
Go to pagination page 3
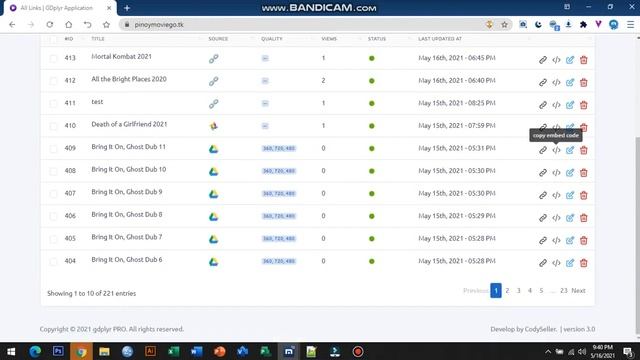[x=518, y=291]
